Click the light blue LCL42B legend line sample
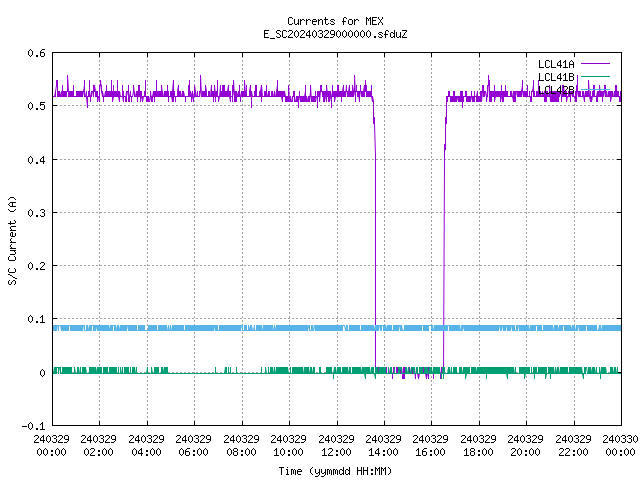Viewport: 640px width, 480px height. [595, 89]
